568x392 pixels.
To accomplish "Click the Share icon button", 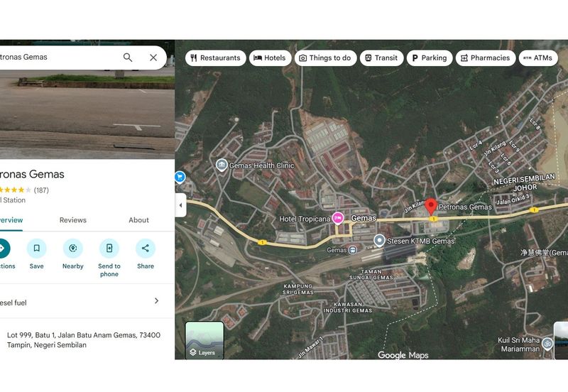I will [146, 248].
